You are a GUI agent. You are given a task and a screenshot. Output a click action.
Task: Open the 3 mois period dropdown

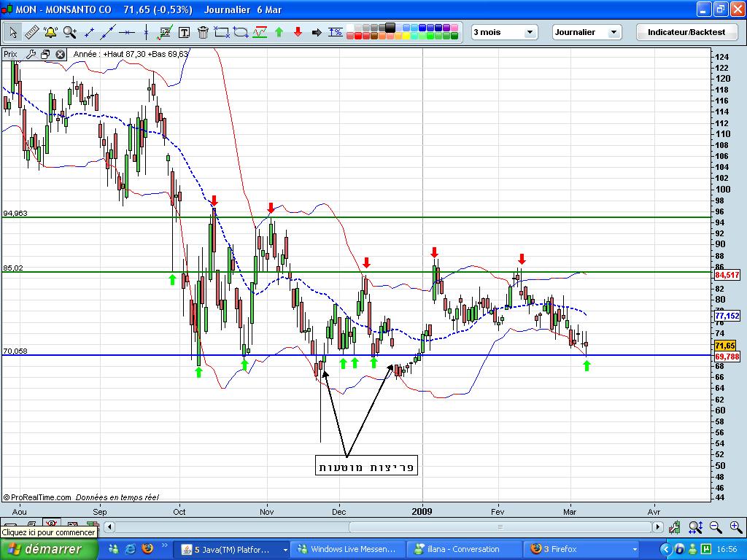[504, 32]
